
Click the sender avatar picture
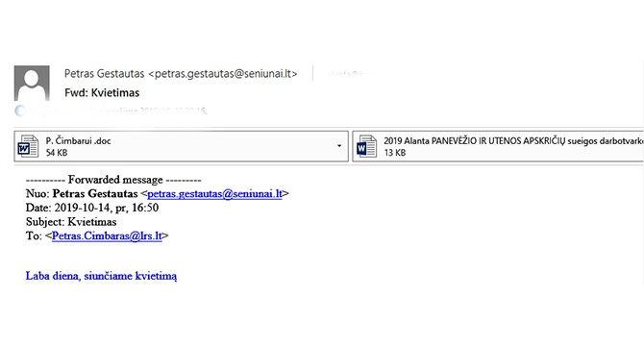[32, 83]
